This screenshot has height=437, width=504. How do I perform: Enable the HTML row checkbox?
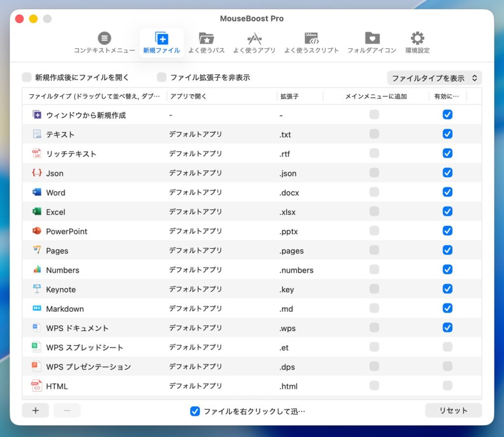coord(447,386)
